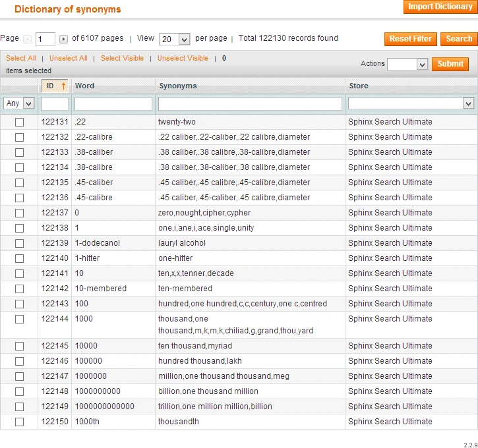Click the orange Search button
Viewport: 478px width, 448px height.
pyautogui.click(x=458, y=39)
